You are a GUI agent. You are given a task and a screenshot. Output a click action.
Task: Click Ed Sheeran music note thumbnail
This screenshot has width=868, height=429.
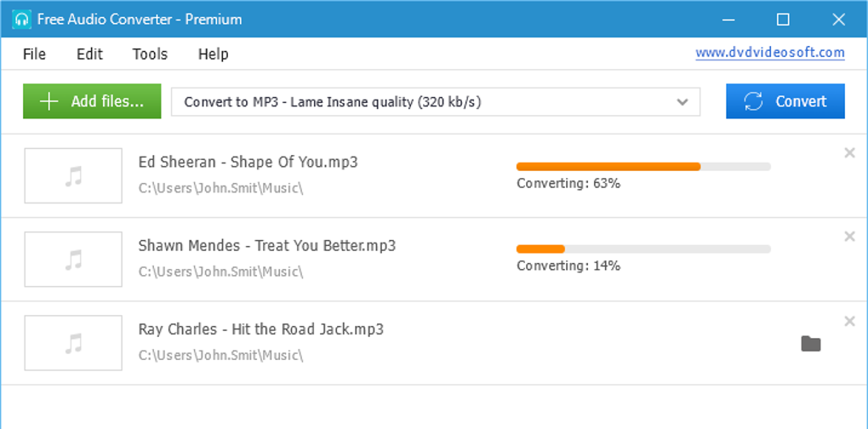pyautogui.click(x=73, y=175)
